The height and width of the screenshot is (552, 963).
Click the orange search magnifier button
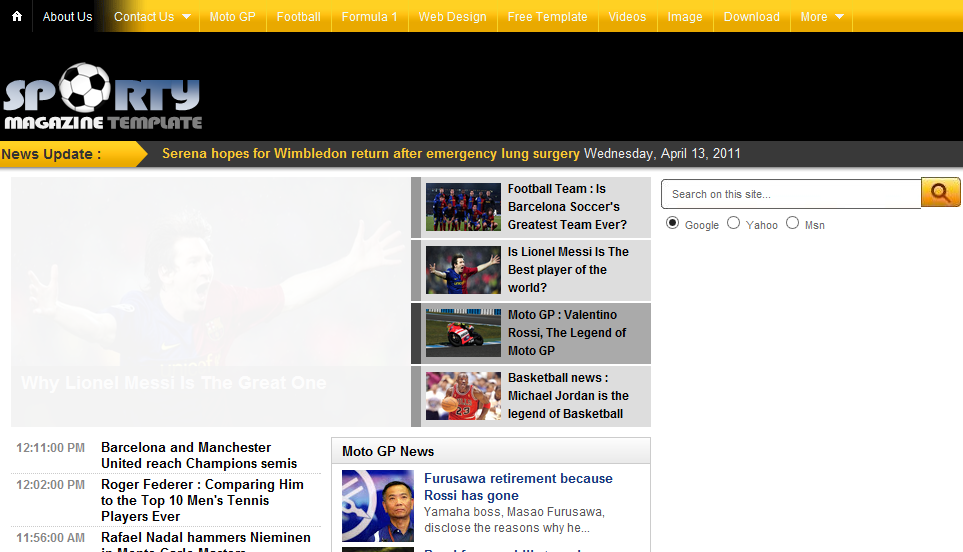[940, 193]
